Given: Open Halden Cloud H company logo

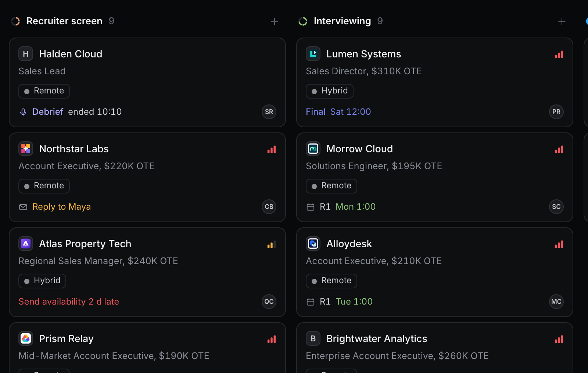Looking at the screenshot, I should click(26, 54).
